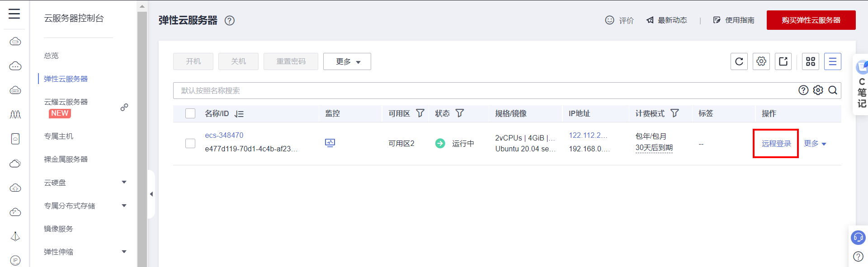Open 使用指南 user guide
868x267 pixels.
(733, 20)
